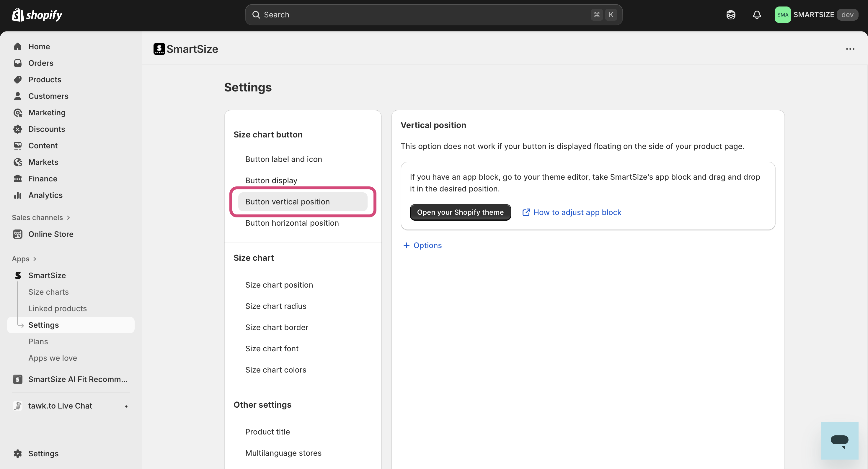The width and height of the screenshot is (868, 469).
Task: Click the Shopify logo in top bar
Action: [x=37, y=15]
